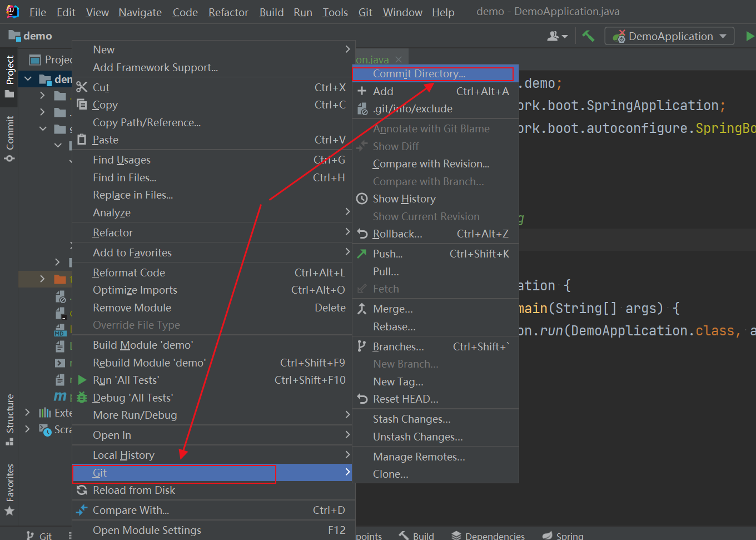Open the Dependencies tool window tab

(x=488, y=536)
